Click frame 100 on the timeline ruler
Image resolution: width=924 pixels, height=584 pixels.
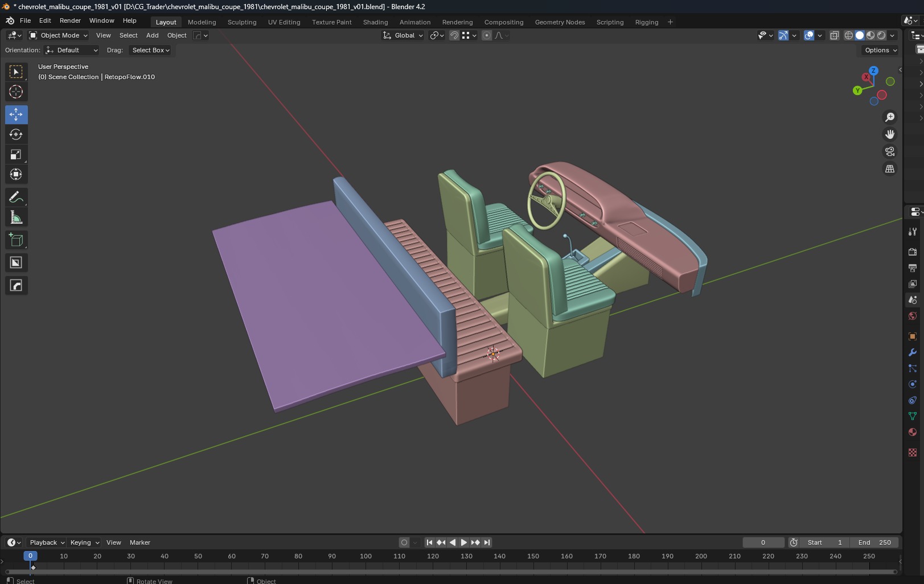pyautogui.click(x=366, y=556)
